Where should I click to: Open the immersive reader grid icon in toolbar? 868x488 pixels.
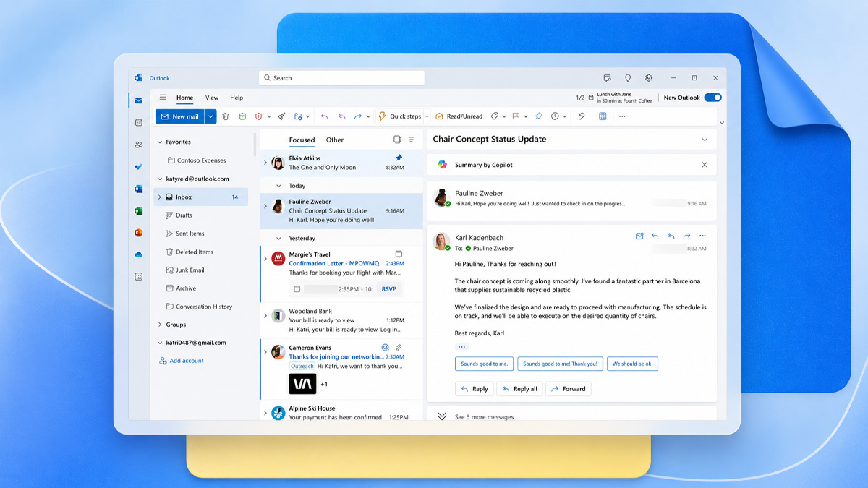(603, 116)
